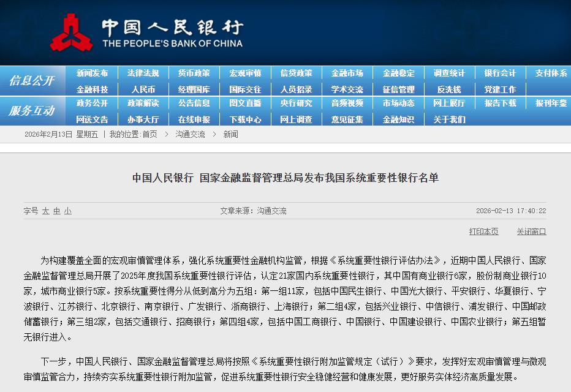Image resolution: width=571 pixels, height=392 pixels.
Task: Go to 公告信息 page
Action: pos(194,104)
